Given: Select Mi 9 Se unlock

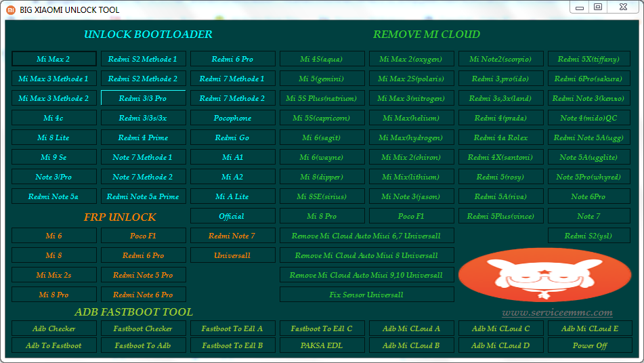Looking at the screenshot, I should coord(53,157).
